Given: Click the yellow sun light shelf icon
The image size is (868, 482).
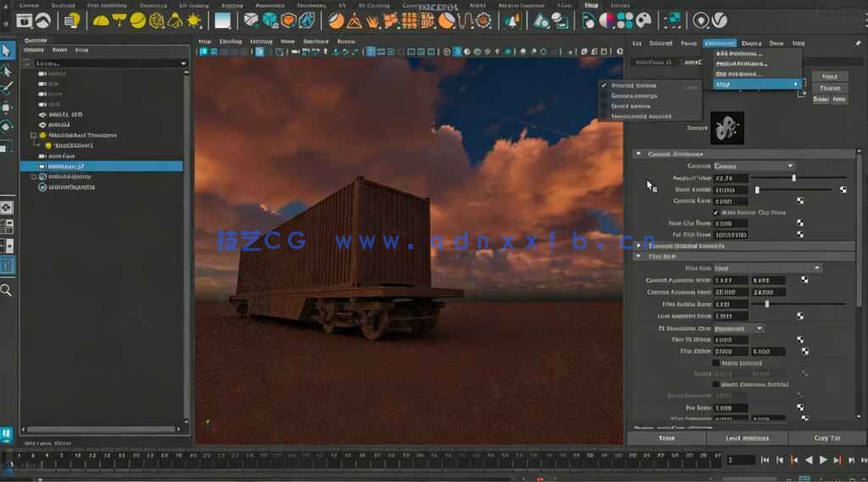Looking at the screenshot, I should pos(194,20).
